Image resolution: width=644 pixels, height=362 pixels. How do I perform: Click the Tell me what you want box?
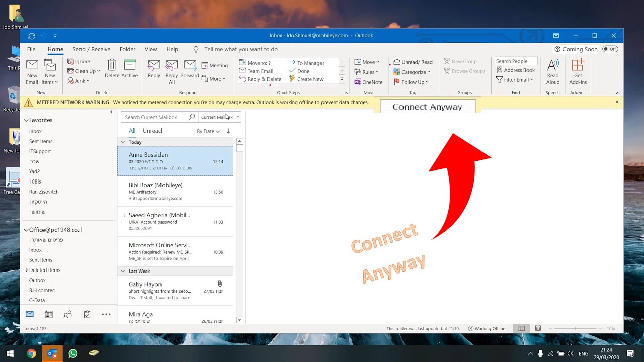coord(235,49)
